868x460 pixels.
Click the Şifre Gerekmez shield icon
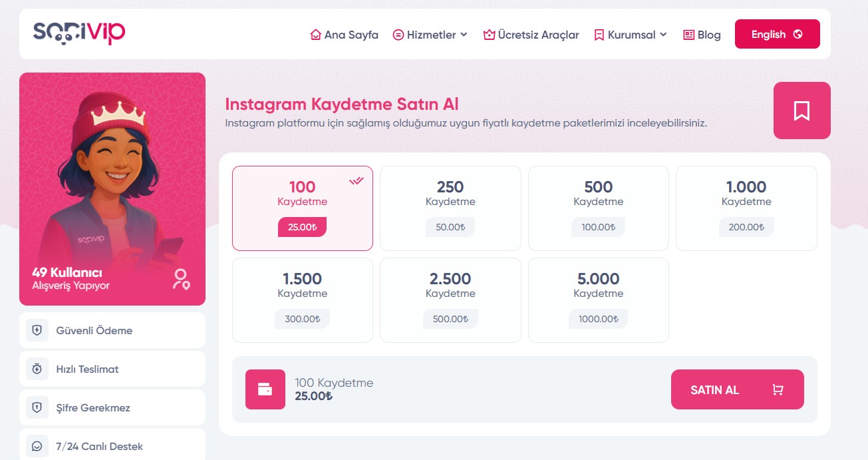37,407
